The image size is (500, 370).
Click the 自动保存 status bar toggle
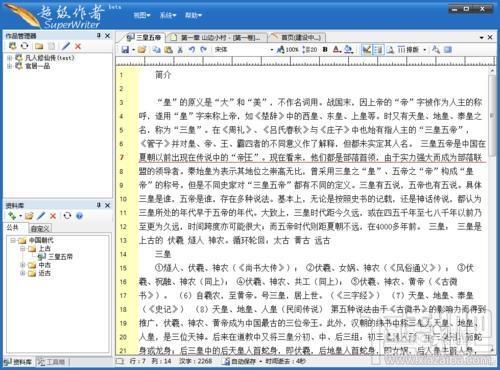(240, 361)
